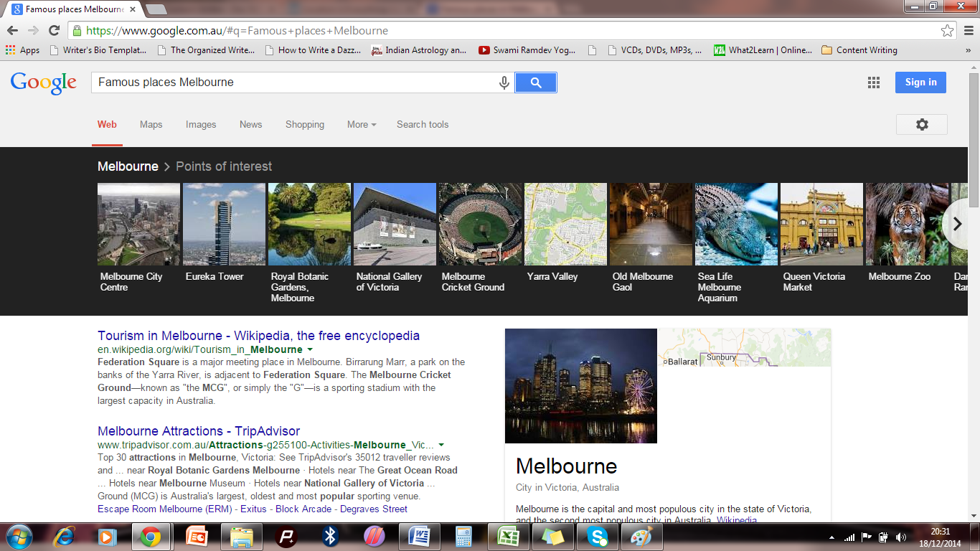The height and width of the screenshot is (551, 980).
Task: Open Tourism in Melbourne Wikipedia result
Action: (258, 336)
